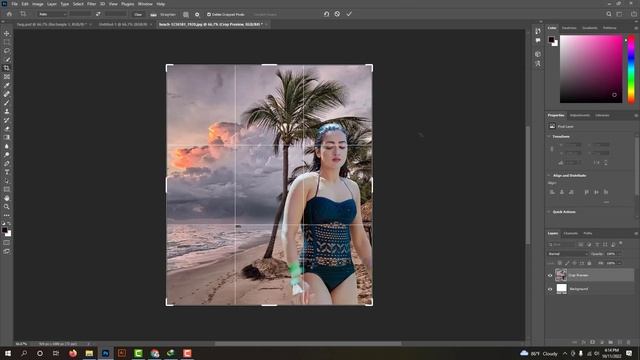Toggle Delete Cropped Pixels checkbox
Viewport: 640px width, 360px height.
[209, 14]
